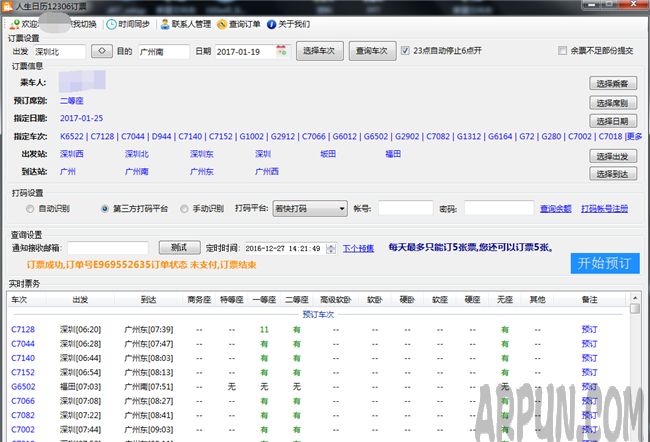
Task: Click 选择车次 button
Action: tap(320, 50)
